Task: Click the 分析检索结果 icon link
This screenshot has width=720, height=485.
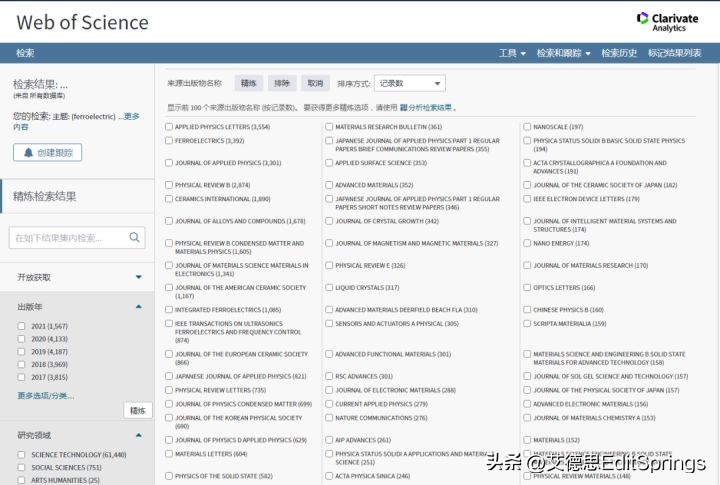Action: [426, 107]
